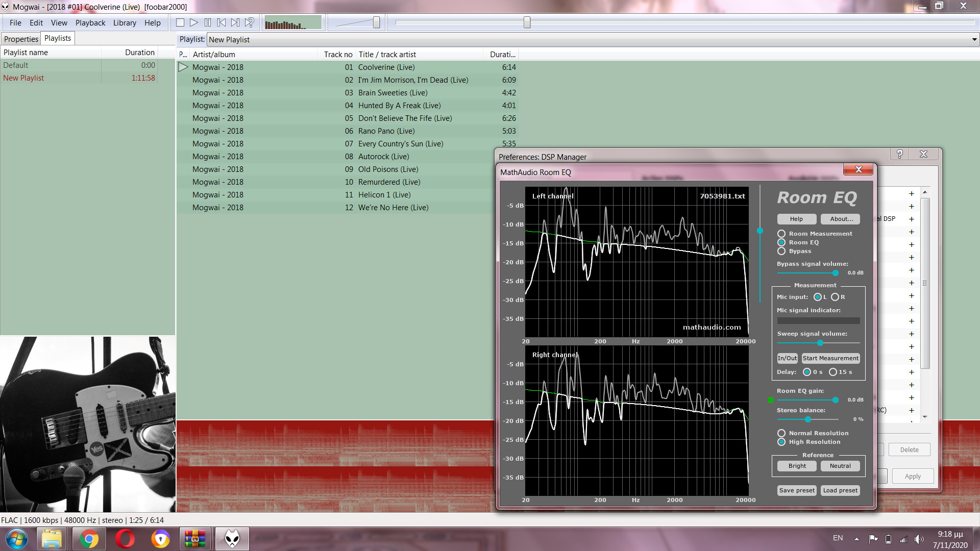The image size is (980, 551).
Task: Skip to next track icon
Action: pyautogui.click(x=235, y=22)
